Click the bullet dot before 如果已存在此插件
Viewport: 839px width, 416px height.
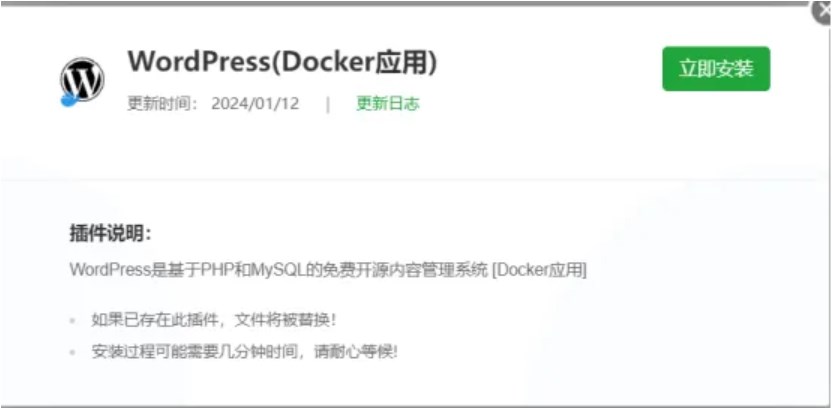click(x=72, y=321)
